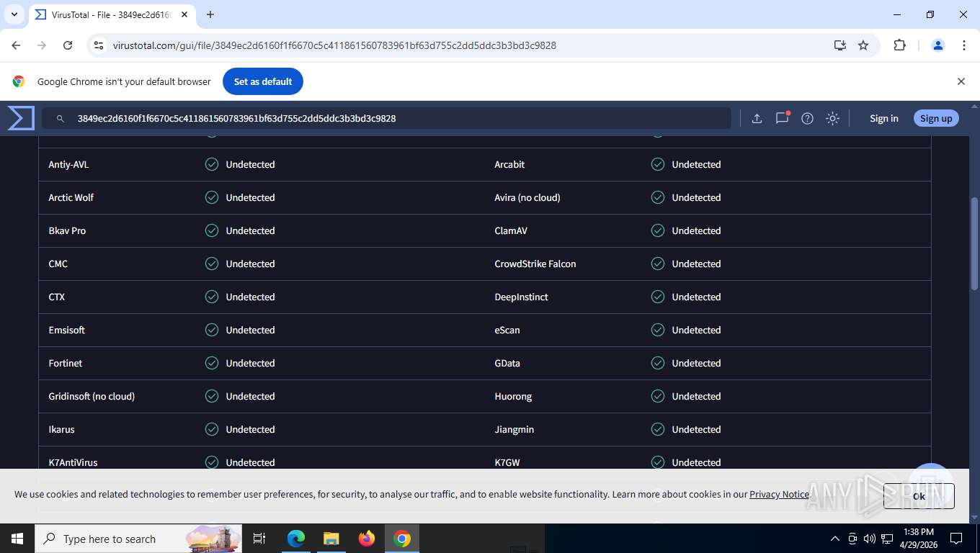Click the install app icon in address bar
Viewport: 980px width, 553px height.
(839, 45)
